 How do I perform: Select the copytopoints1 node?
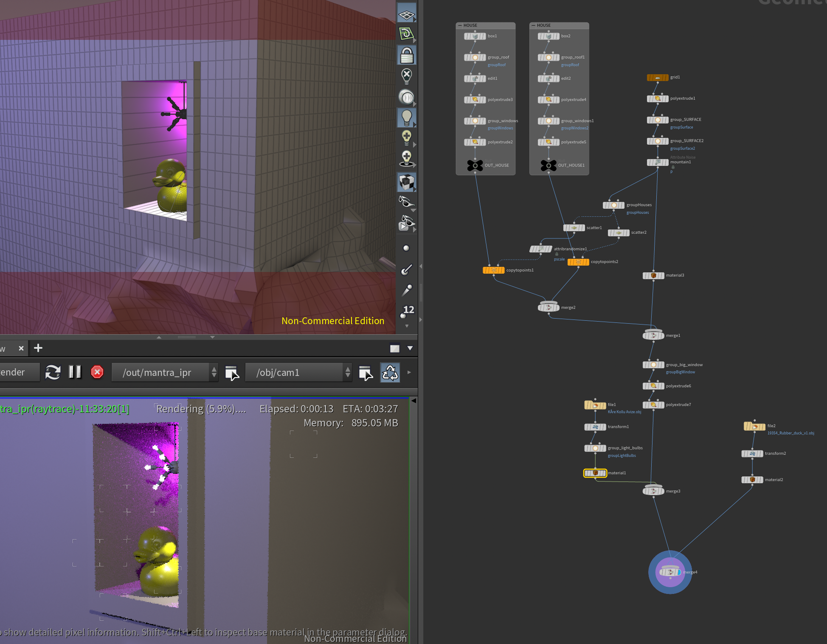494,270
